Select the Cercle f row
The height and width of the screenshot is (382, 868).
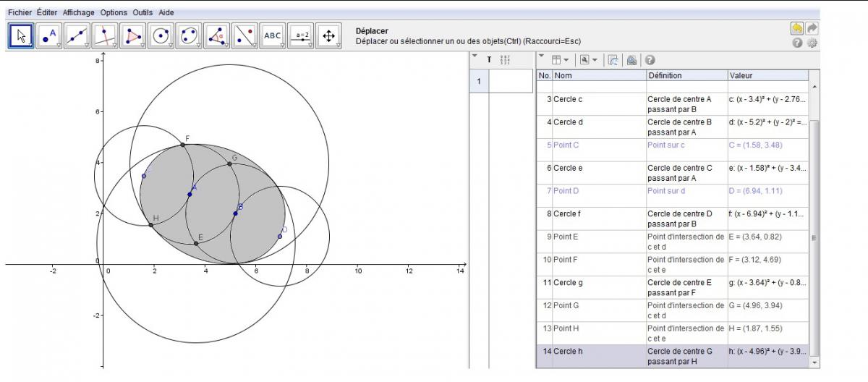673,219
